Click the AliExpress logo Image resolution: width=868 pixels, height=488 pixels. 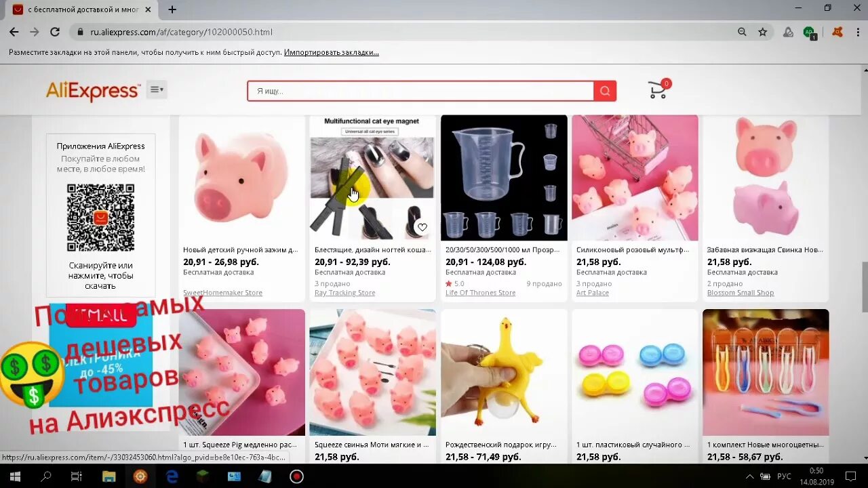pos(93,91)
